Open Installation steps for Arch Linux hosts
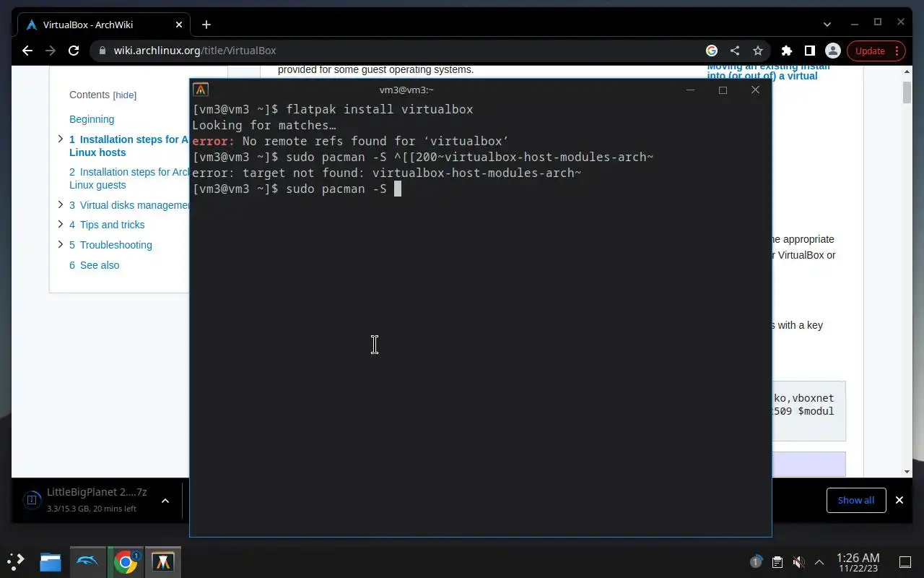The height and width of the screenshot is (578, 924). (x=129, y=146)
